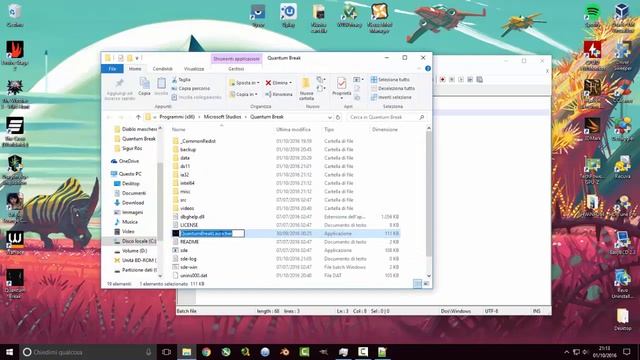Select the backup folder row
The image size is (640, 360).
285,150
